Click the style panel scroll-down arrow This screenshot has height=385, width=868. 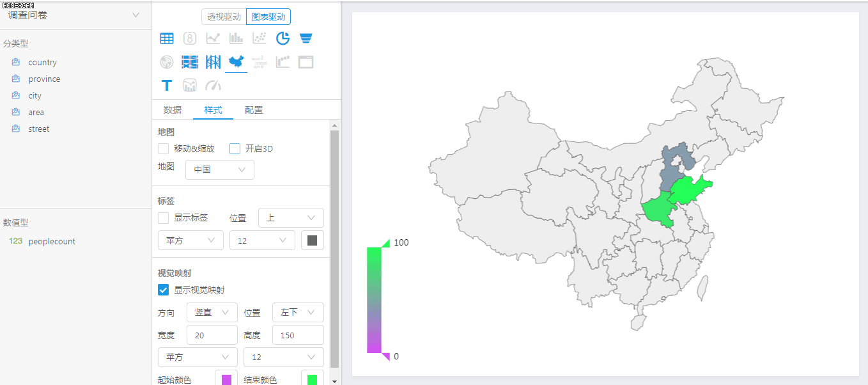click(334, 381)
